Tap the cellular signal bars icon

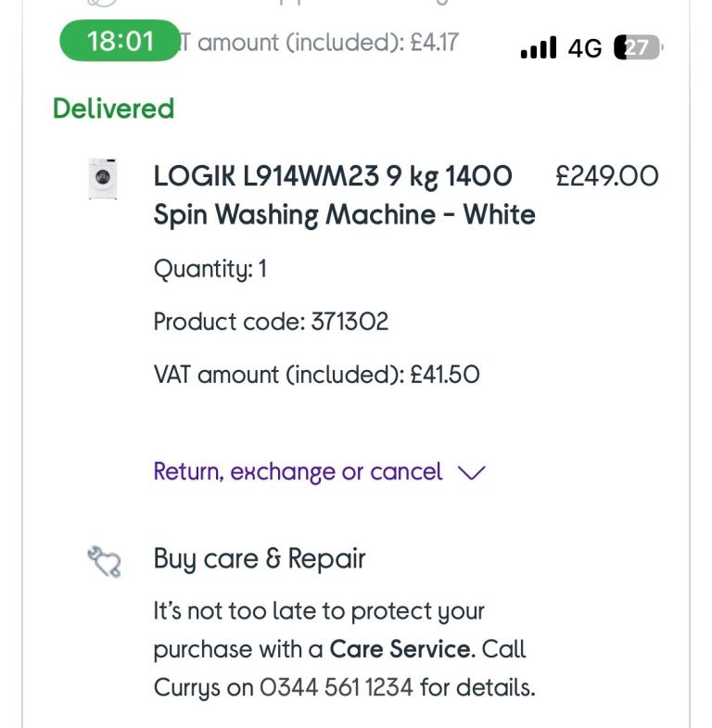(x=539, y=47)
